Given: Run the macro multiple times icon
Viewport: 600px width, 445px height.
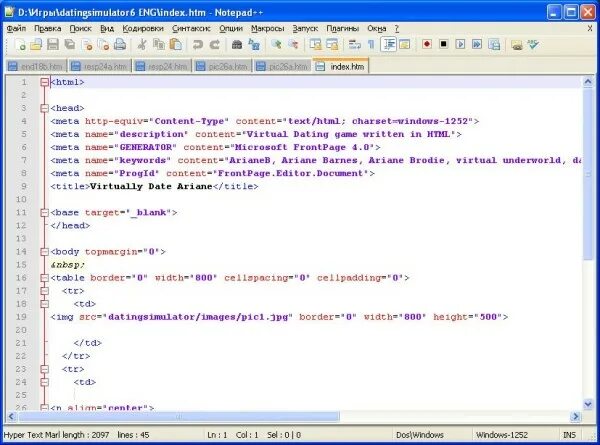Looking at the screenshot, I should click(477, 45).
